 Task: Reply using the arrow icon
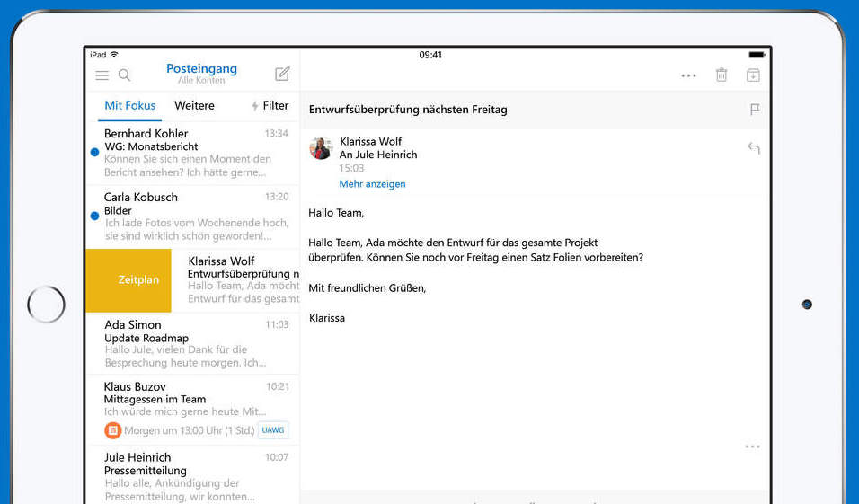click(x=754, y=148)
